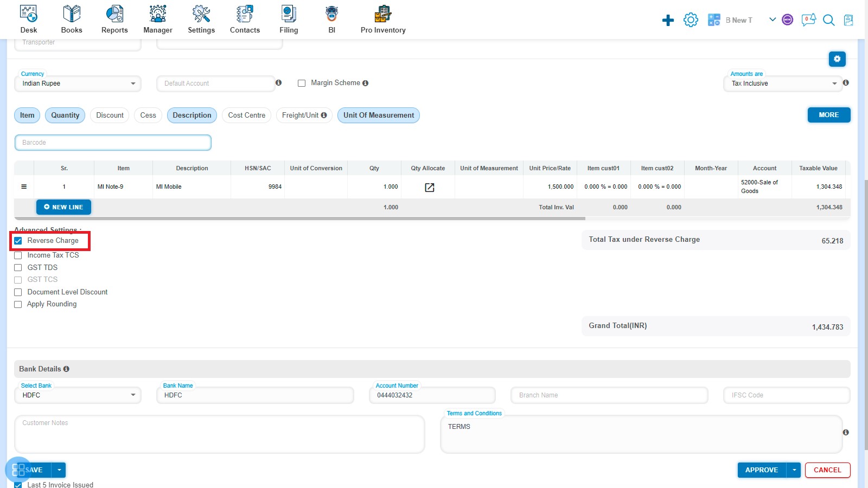This screenshot has width=868, height=488.
Task: Click the info icon beside Amounts are dropdown
Action: (846, 82)
